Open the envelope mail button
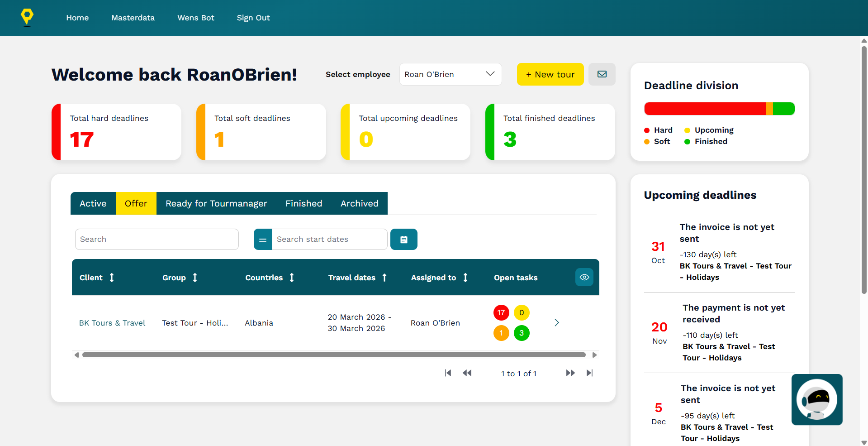This screenshot has width=868, height=446. (x=602, y=74)
